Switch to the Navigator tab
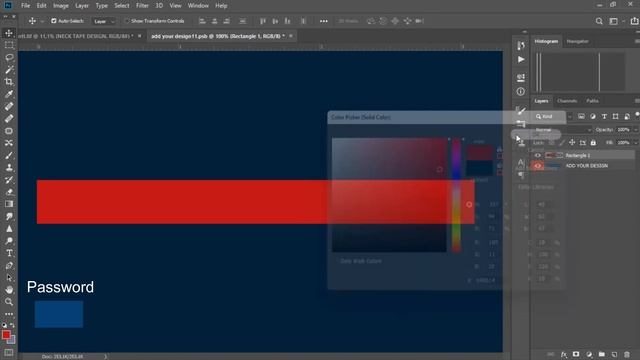The width and height of the screenshot is (640, 360). point(578,41)
